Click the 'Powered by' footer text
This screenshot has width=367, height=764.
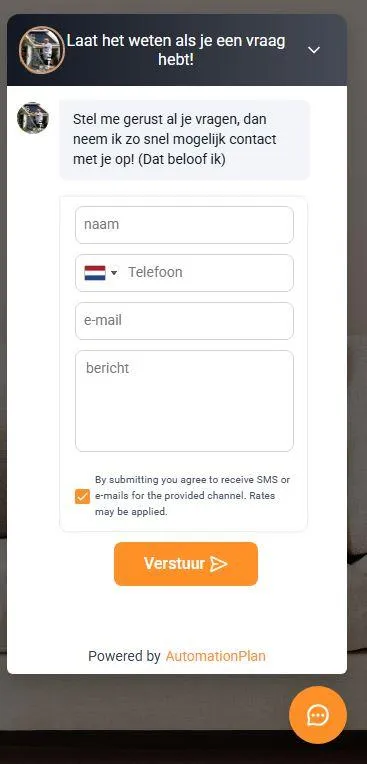click(x=124, y=656)
